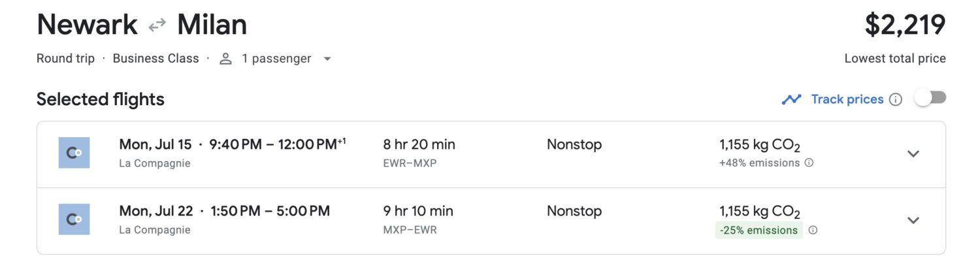The image size is (980, 269).
Task: Click the $2,219 lowest total price
Action: 905,25
